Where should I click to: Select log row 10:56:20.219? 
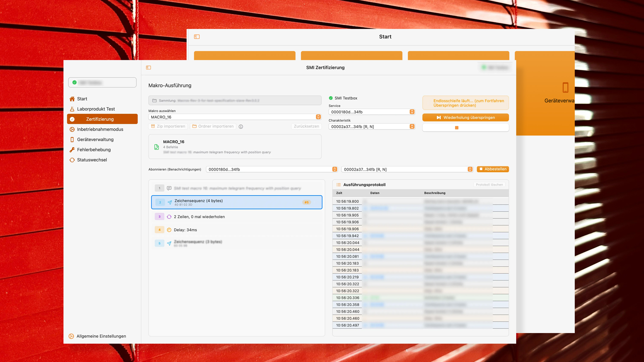click(421, 277)
